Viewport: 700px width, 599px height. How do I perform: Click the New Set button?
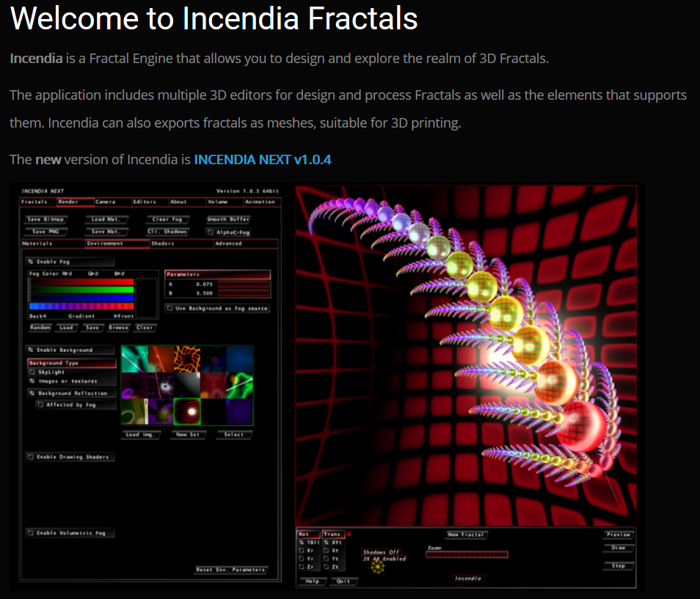coord(188,435)
